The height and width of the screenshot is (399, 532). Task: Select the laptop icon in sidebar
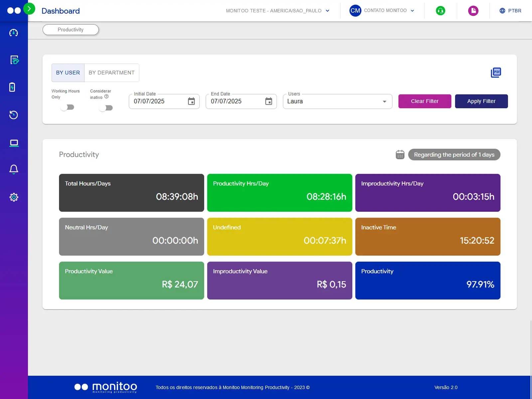pos(14,143)
